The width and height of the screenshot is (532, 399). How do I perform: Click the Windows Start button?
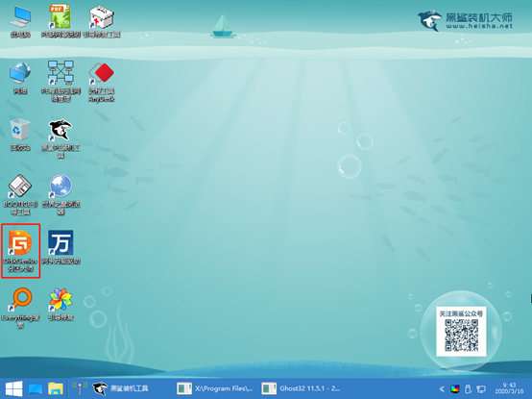tap(13, 388)
